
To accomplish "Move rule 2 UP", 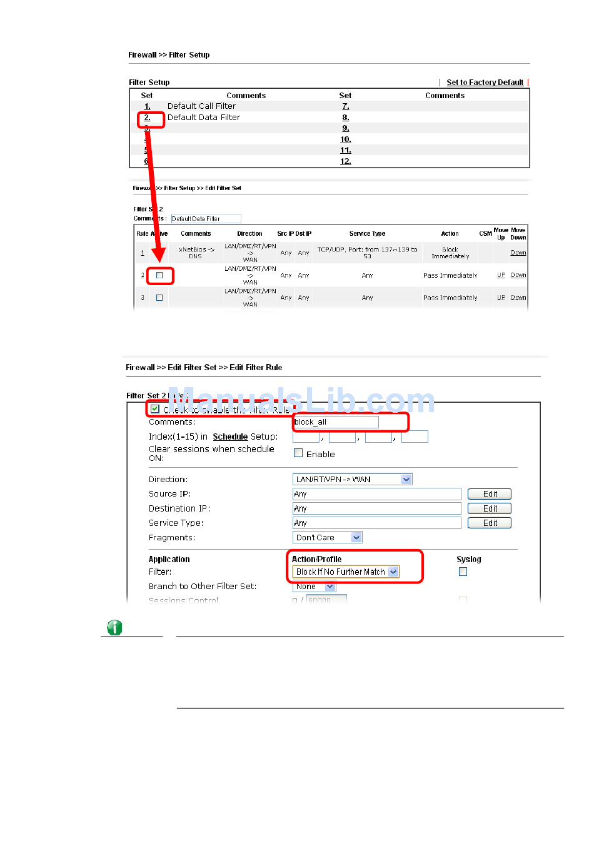I will coord(501,275).
